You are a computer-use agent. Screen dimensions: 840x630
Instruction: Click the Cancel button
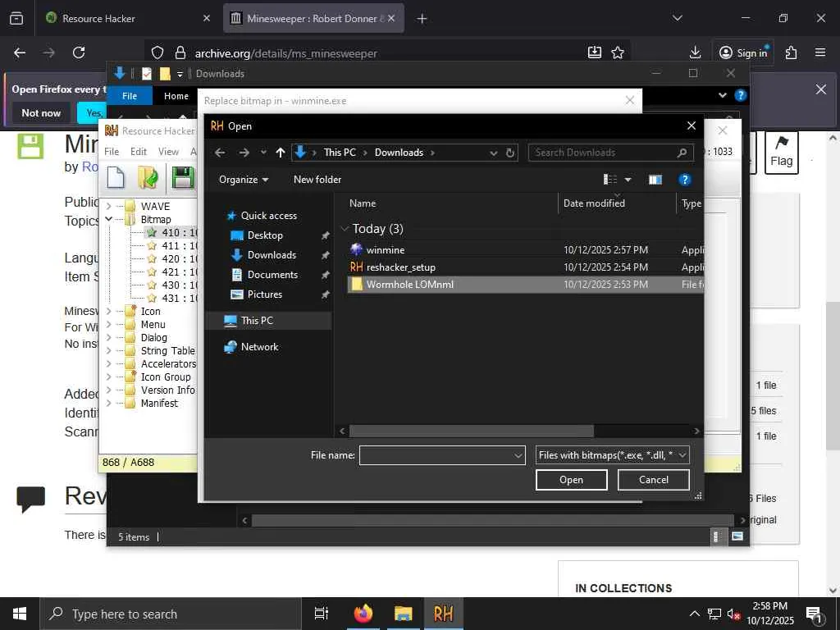click(653, 479)
